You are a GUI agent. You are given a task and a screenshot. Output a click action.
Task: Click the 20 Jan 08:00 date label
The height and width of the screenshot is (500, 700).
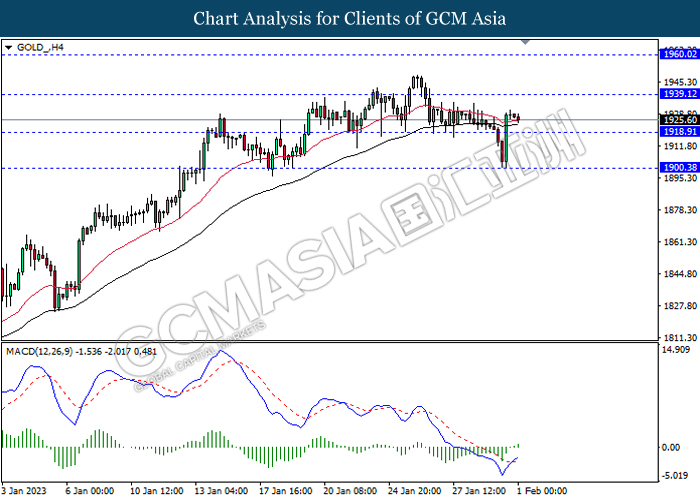pyautogui.click(x=350, y=491)
